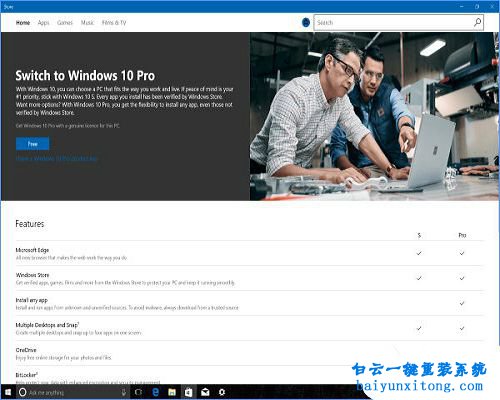Viewport: 500px width, 400px height.
Task: Click the hero image of two men
Action: 374,116
